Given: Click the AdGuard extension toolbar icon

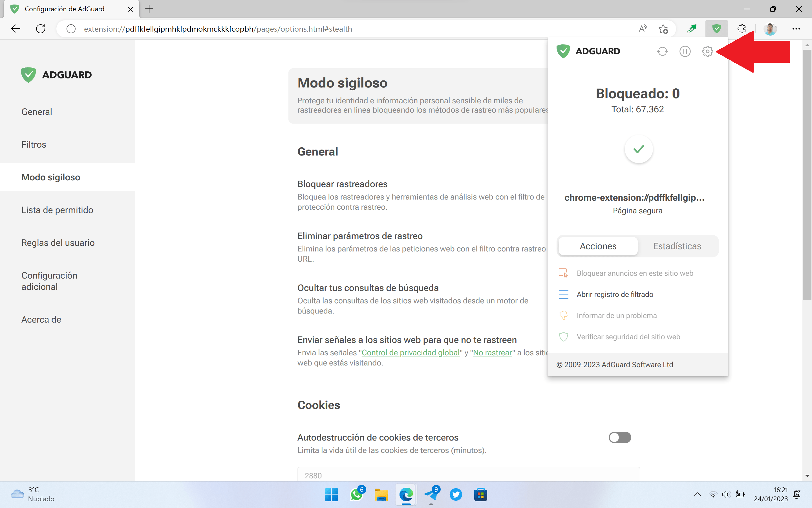Looking at the screenshot, I should 716,29.
